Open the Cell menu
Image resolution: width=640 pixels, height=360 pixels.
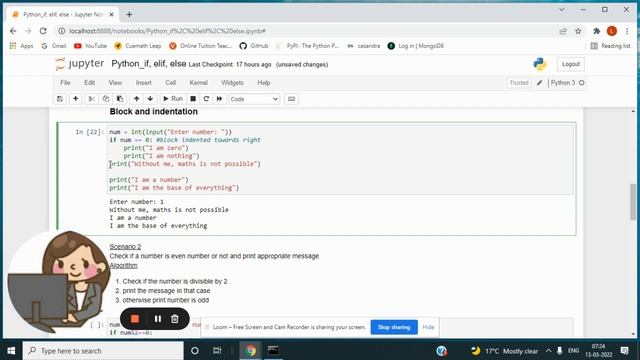pos(171,83)
